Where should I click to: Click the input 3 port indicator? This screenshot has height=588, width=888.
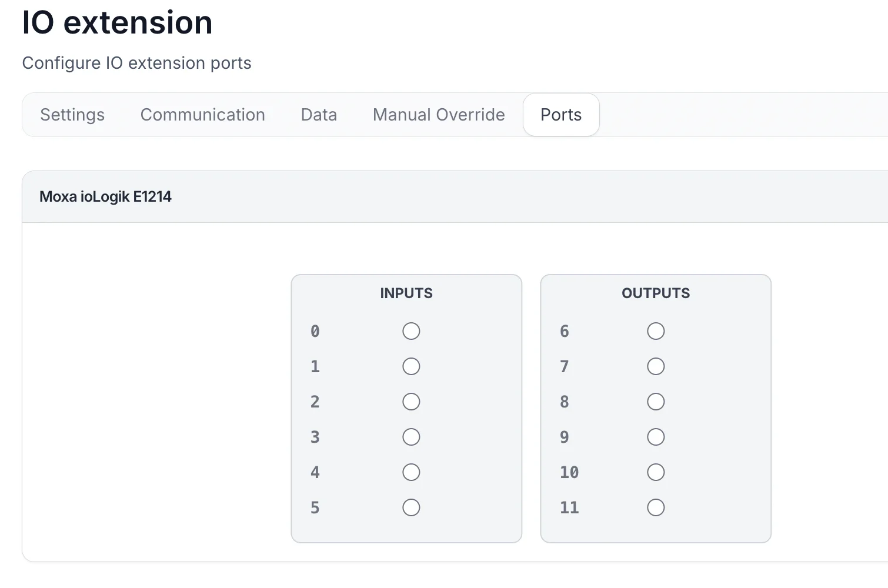click(411, 437)
